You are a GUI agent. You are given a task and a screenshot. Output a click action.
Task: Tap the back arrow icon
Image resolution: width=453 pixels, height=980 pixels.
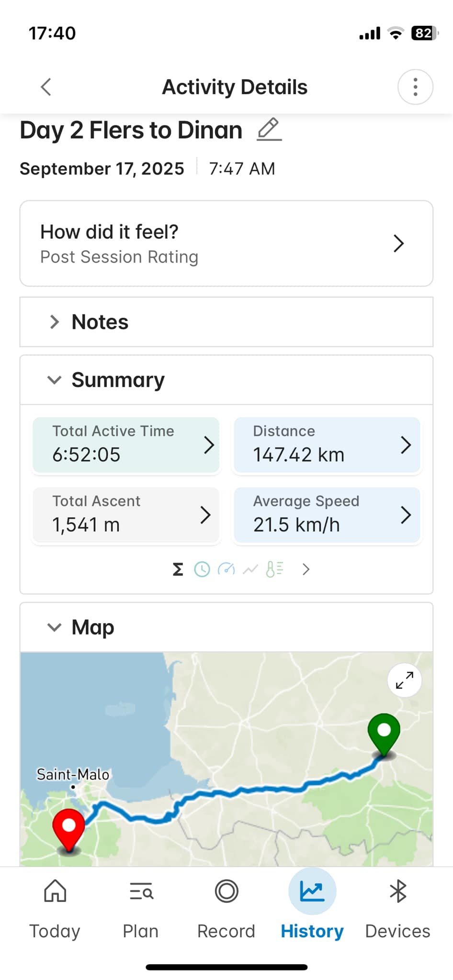[x=46, y=87]
